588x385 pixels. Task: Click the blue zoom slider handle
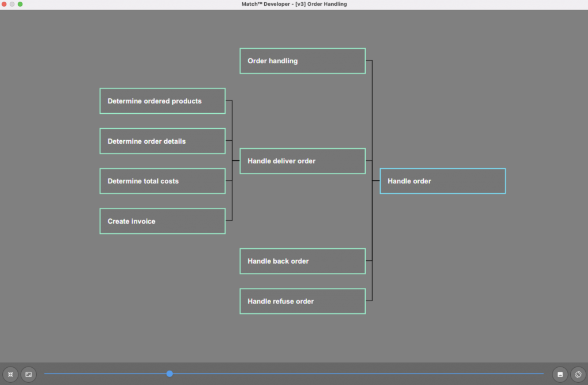point(169,374)
